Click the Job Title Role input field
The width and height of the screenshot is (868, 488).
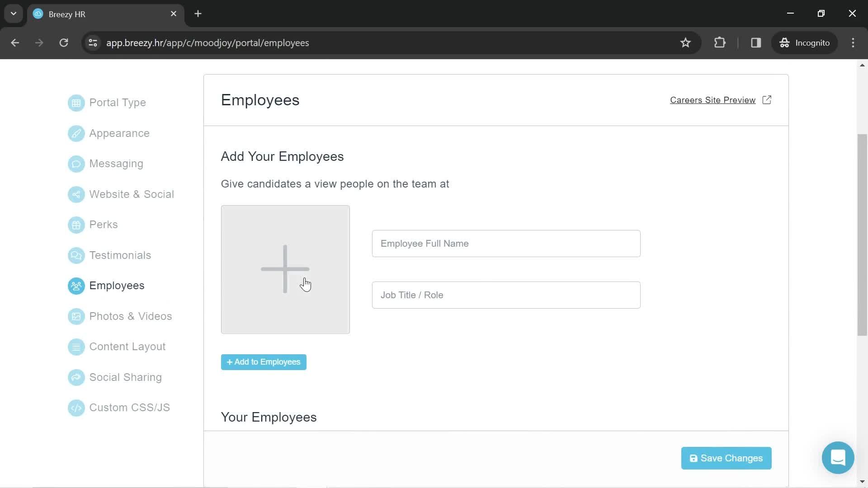(x=506, y=295)
